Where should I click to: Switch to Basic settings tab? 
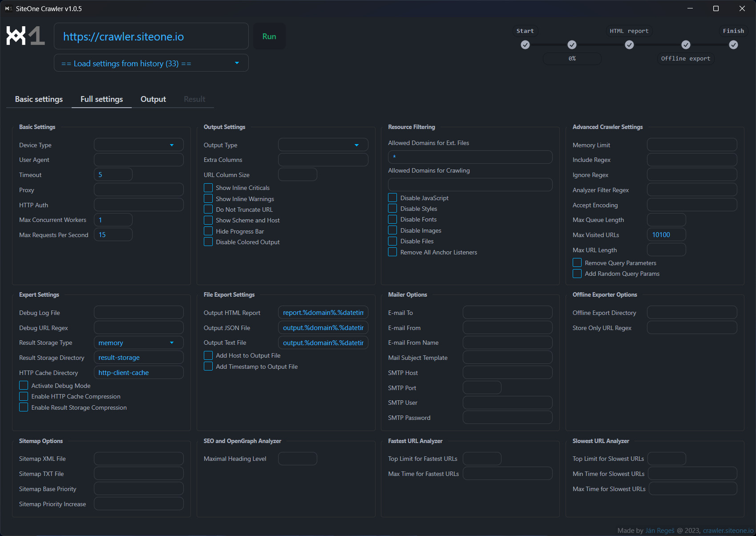click(x=39, y=99)
